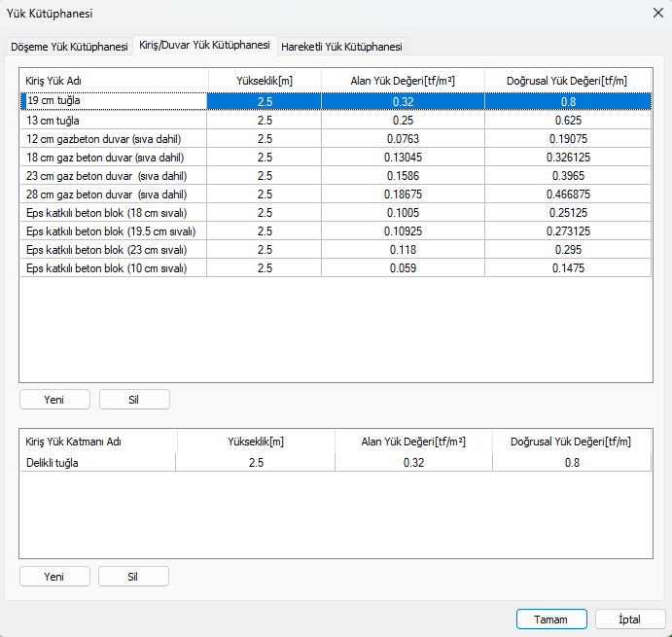Select the '19 cm tuğla' row name
The width and height of the screenshot is (672, 637).
(x=114, y=101)
